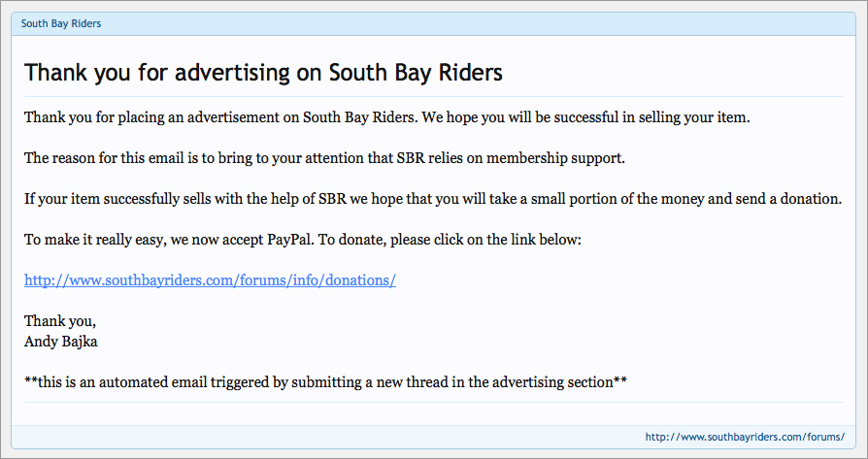
Task: Follow the southbayriders.com donations link
Action: pos(210,280)
